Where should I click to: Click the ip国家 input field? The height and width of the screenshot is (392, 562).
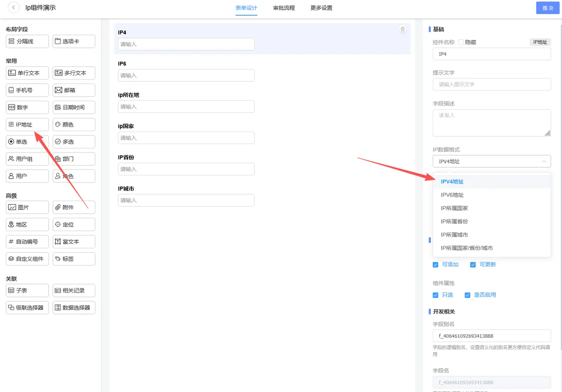(186, 138)
